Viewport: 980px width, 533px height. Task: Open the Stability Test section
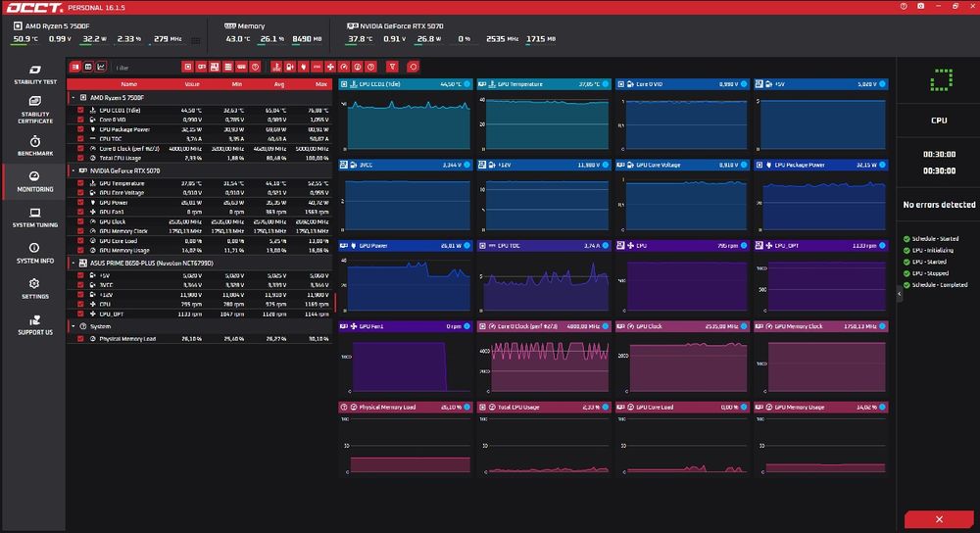[35, 74]
